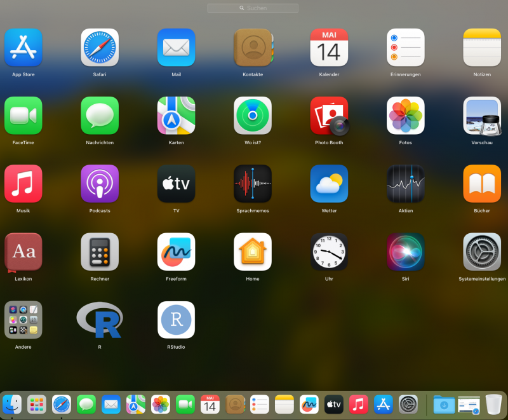Viewport: 508px width, 420px height.
Task: Activate Siri from Launchpad
Action: (x=406, y=252)
